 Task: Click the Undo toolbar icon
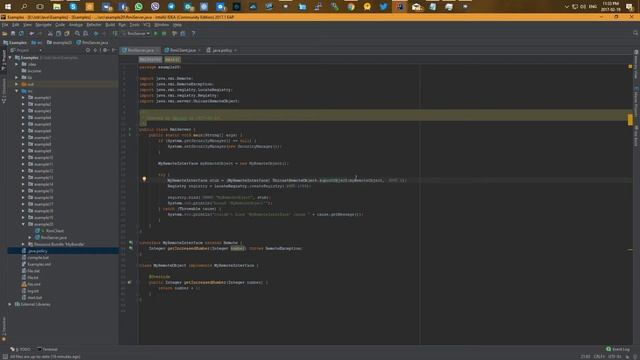click(31, 33)
